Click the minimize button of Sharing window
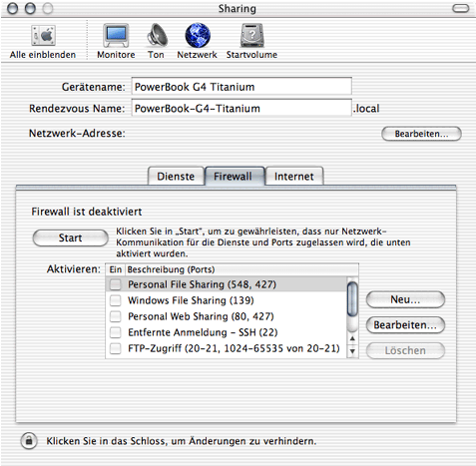 pos(30,9)
